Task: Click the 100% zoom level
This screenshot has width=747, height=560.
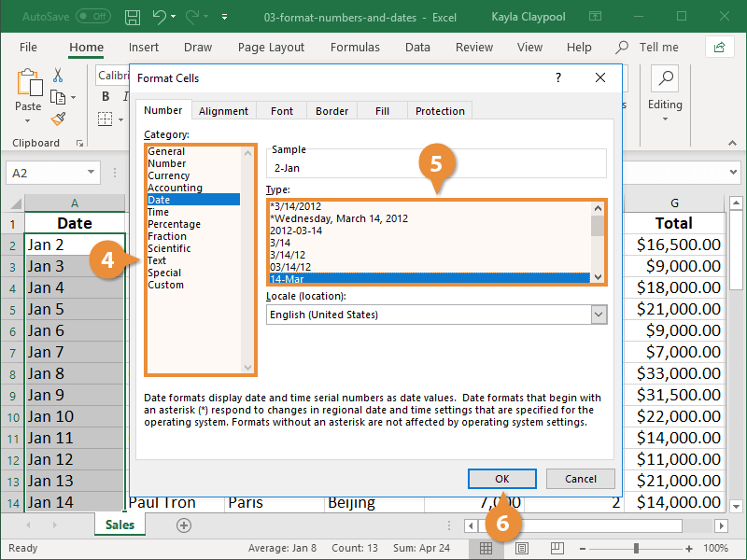Action: click(x=715, y=548)
